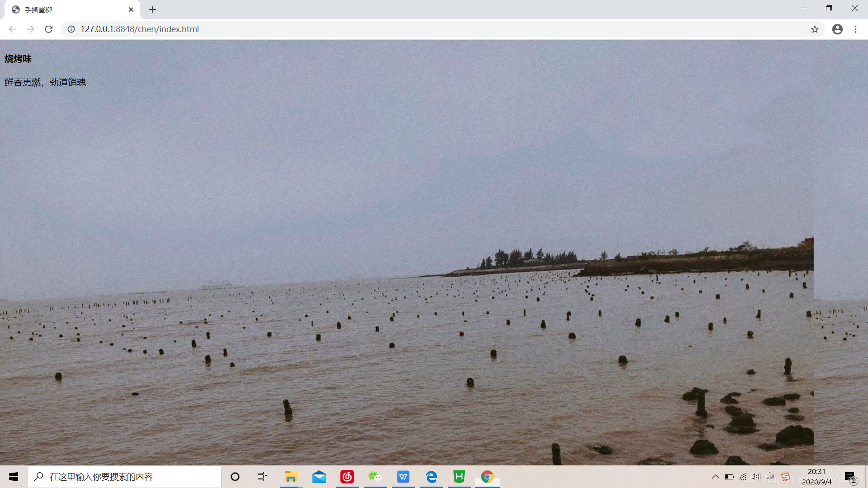Click the forward navigation arrow
868x488 pixels.
point(30,29)
